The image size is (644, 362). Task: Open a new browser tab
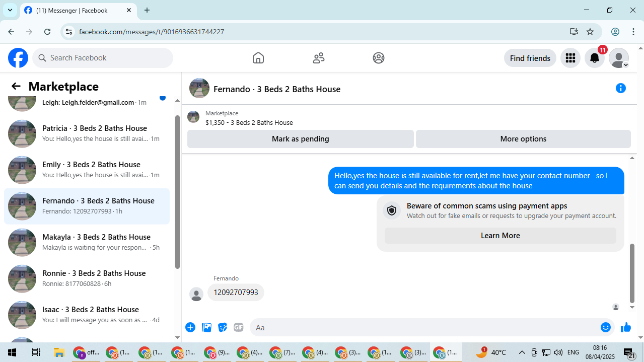pos(147,10)
